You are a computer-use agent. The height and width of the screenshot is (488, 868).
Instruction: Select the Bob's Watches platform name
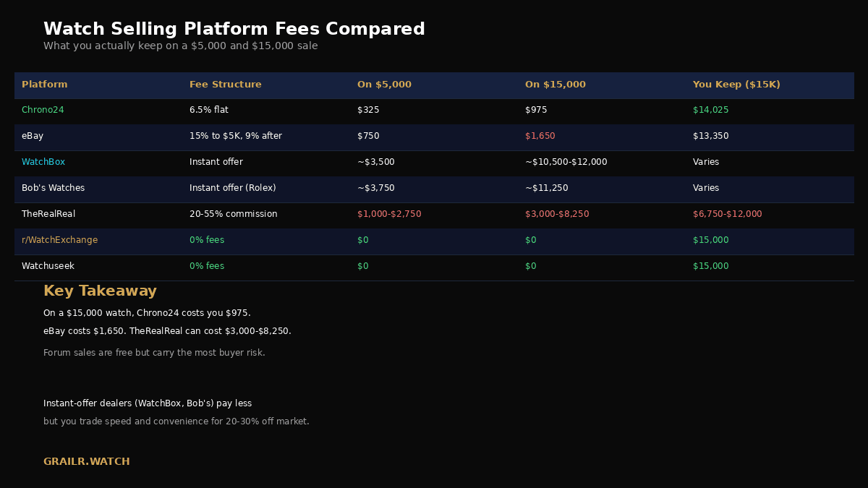pyautogui.click(x=53, y=188)
